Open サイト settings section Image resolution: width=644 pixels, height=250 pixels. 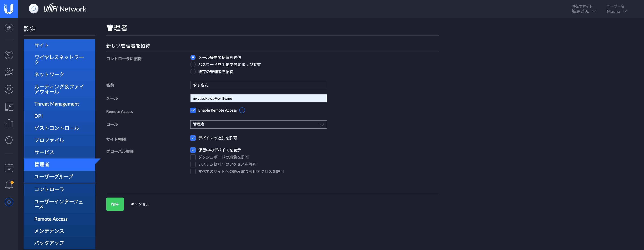click(59, 45)
